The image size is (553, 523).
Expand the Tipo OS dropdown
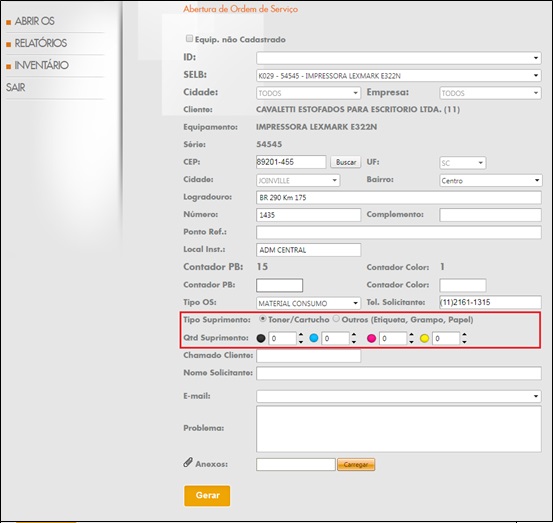coord(308,303)
